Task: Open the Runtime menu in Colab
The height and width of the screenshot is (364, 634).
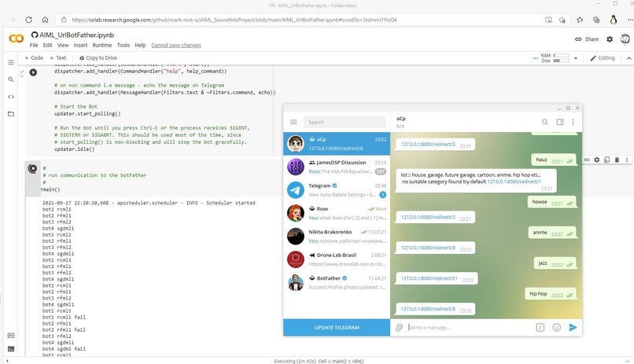Action: click(102, 46)
